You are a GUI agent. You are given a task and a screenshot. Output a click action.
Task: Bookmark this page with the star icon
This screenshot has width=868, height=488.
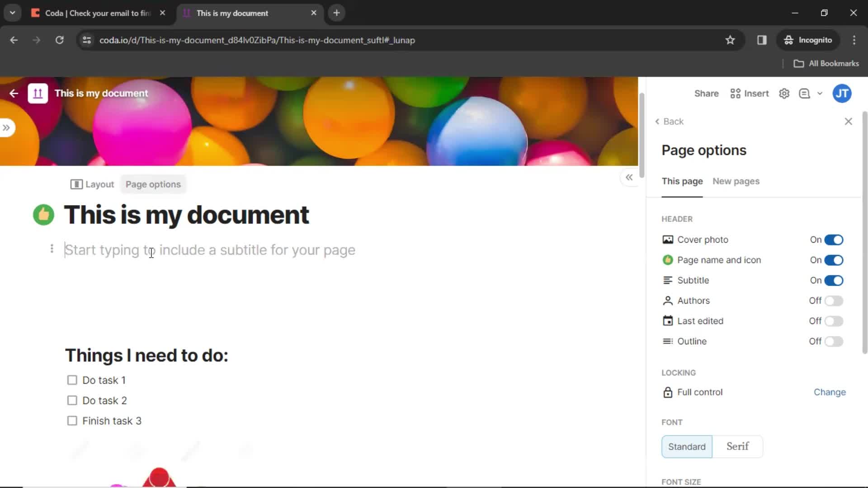[x=730, y=40]
